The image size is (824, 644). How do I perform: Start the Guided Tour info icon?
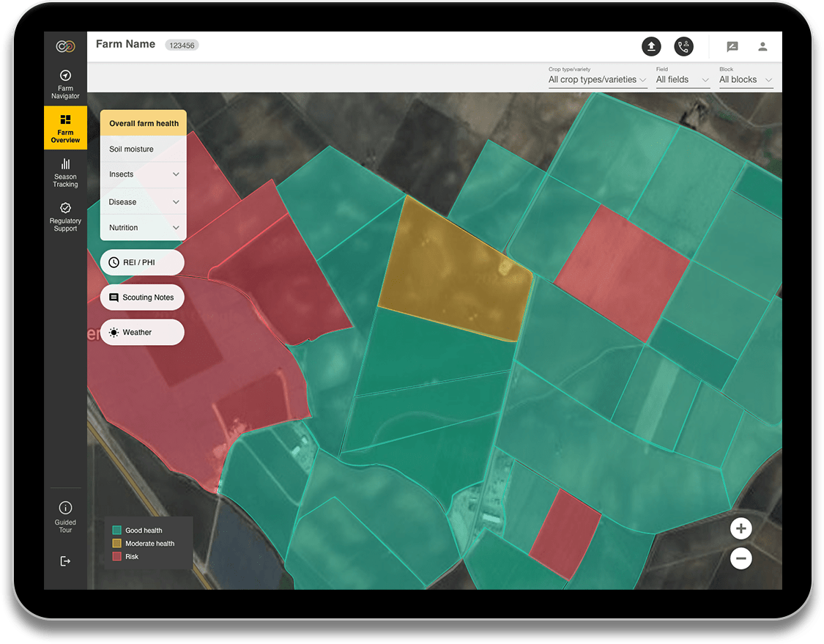(65, 508)
